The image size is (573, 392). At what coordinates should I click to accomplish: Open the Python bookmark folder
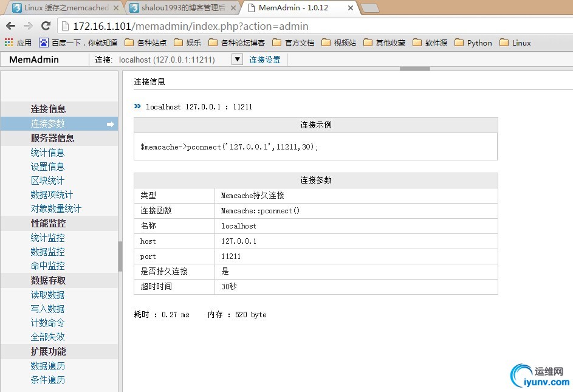click(473, 43)
